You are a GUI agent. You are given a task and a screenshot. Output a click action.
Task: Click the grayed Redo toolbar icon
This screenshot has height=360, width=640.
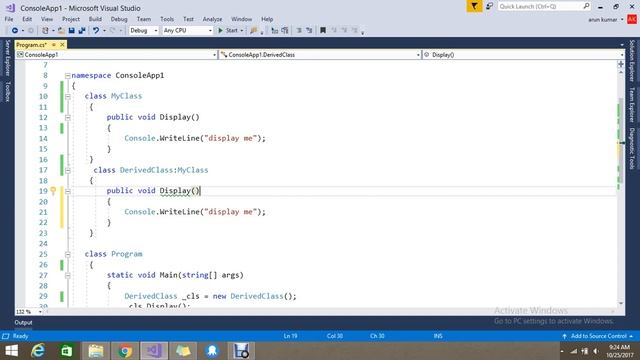click(x=113, y=31)
